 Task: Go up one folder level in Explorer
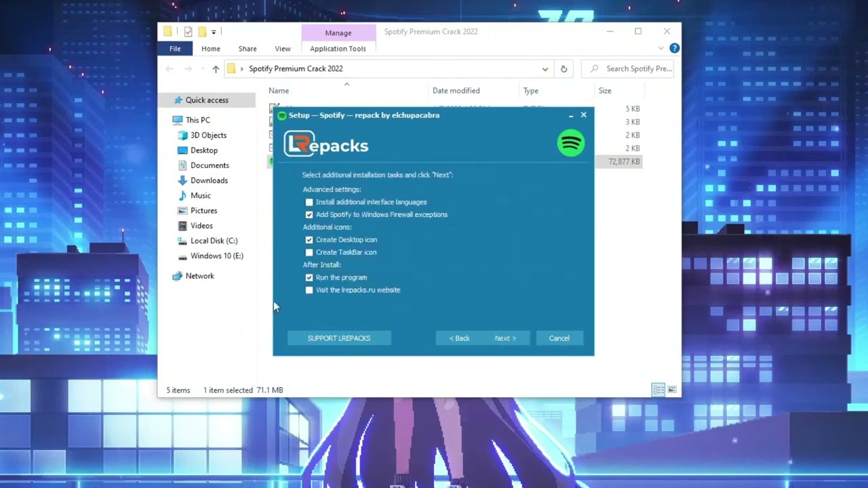click(216, 68)
